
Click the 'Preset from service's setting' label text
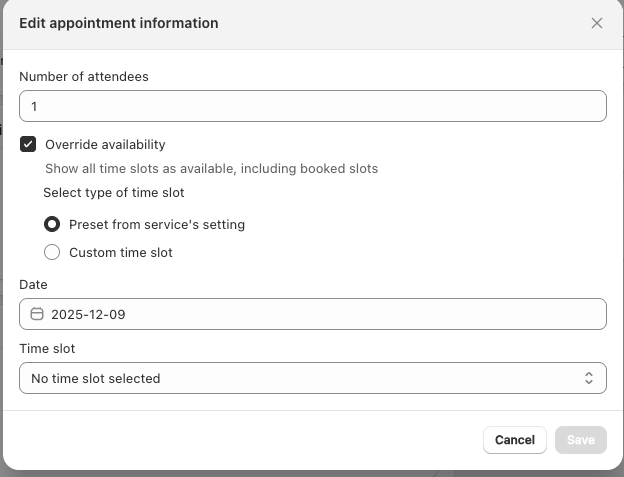point(157,225)
